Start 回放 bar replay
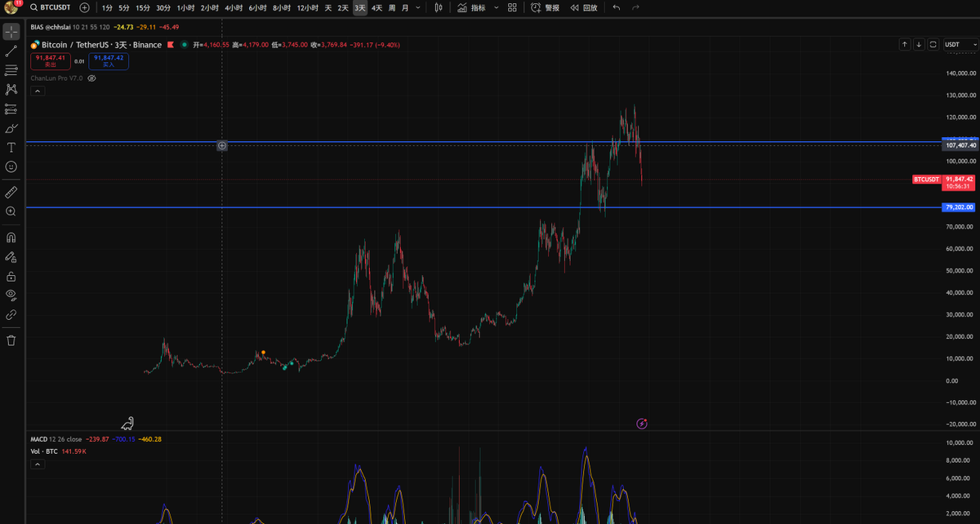 [583, 7]
